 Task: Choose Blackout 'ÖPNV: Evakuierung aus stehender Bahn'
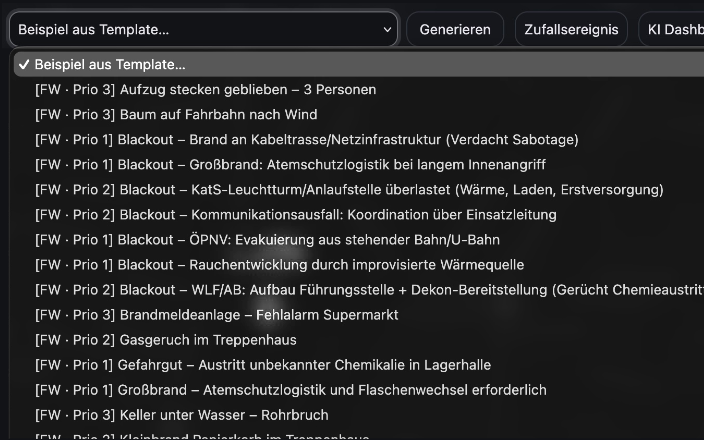click(267, 240)
